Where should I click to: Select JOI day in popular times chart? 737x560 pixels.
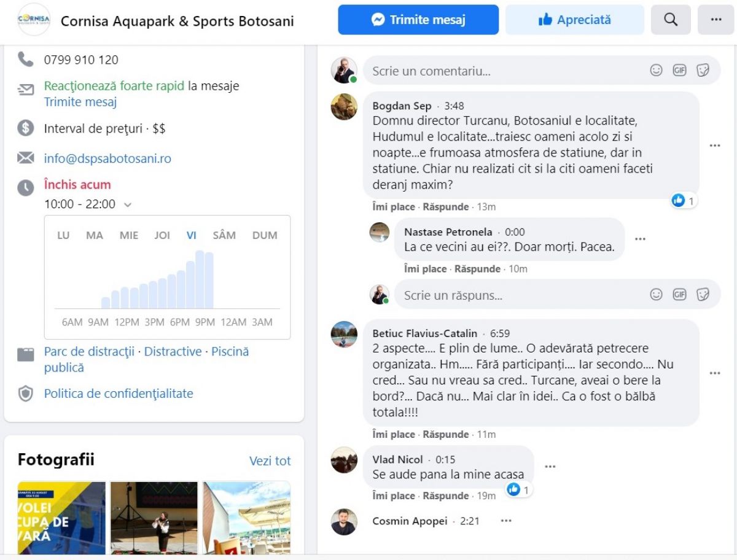[x=162, y=235]
